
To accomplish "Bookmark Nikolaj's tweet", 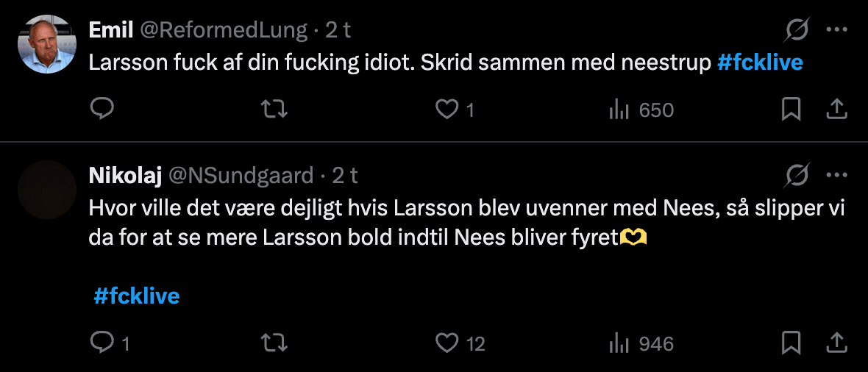I will point(791,343).
